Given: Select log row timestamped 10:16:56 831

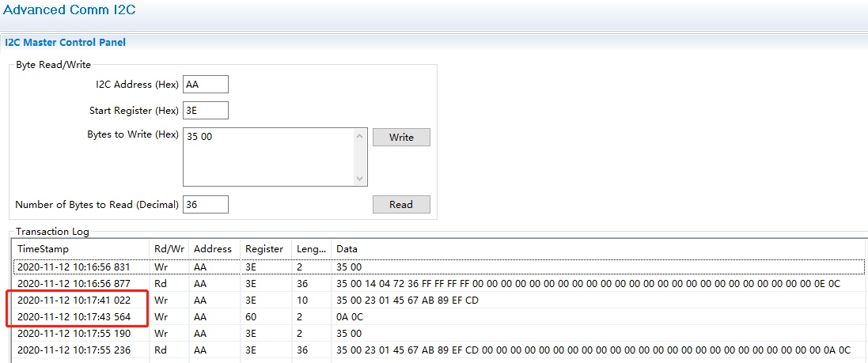Looking at the screenshot, I should 438,267.
